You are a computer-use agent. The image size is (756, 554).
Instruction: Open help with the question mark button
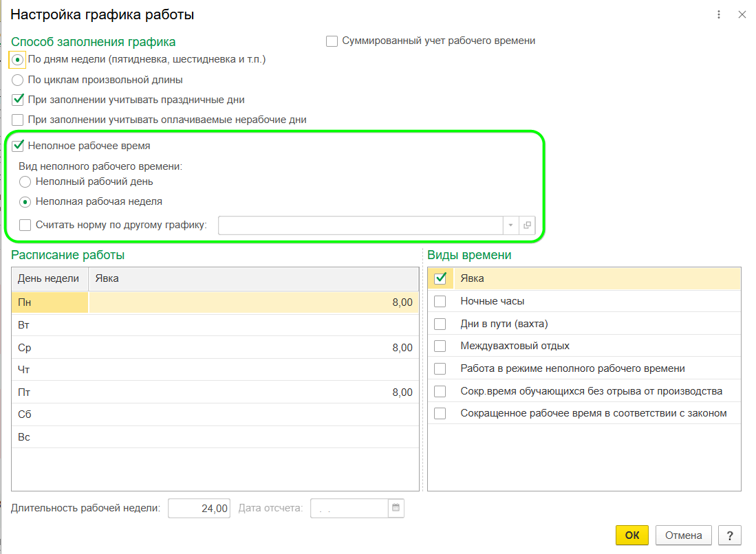pyautogui.click(x=729, y=535)
